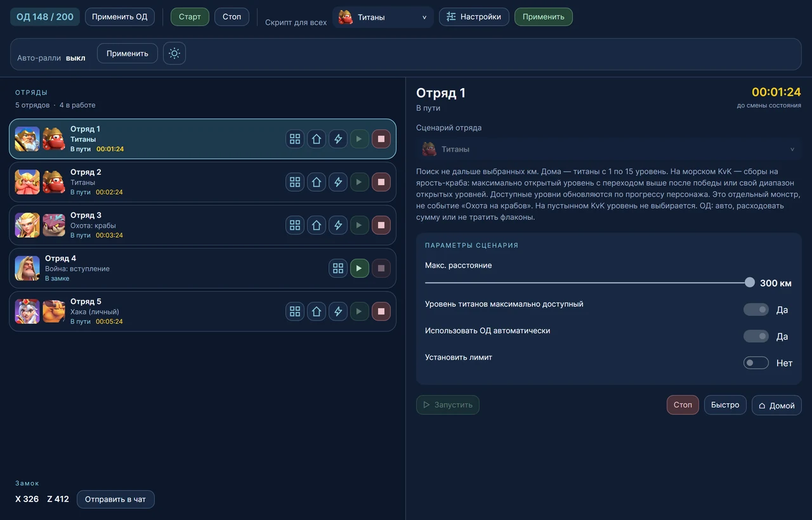Start Отряд 4 with green play icon
The width and height of the screenshot is (812, 520).
360,268
